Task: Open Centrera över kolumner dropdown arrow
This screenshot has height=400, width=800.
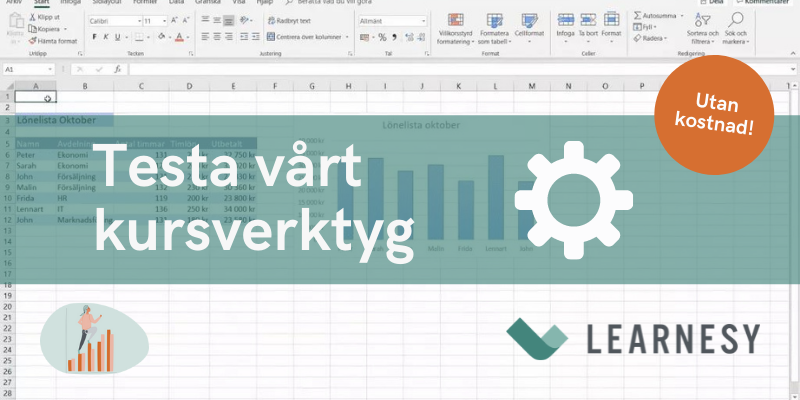Action: tap(347, 37)
